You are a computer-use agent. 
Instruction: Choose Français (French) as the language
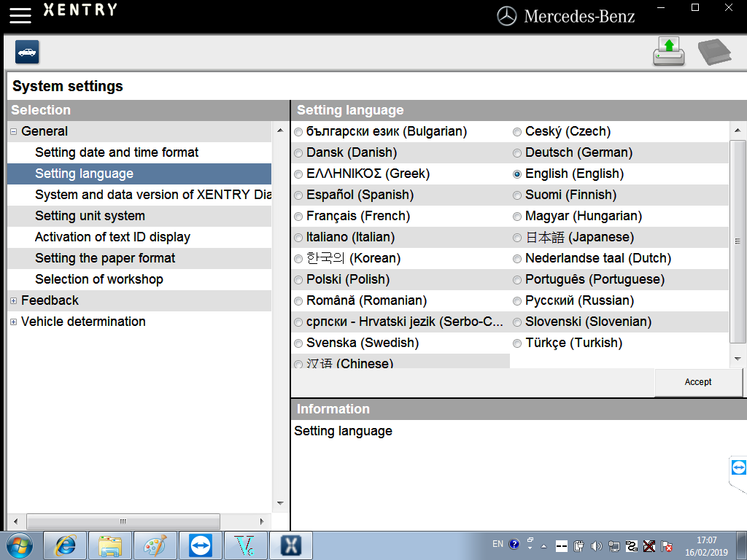point(298,216)
